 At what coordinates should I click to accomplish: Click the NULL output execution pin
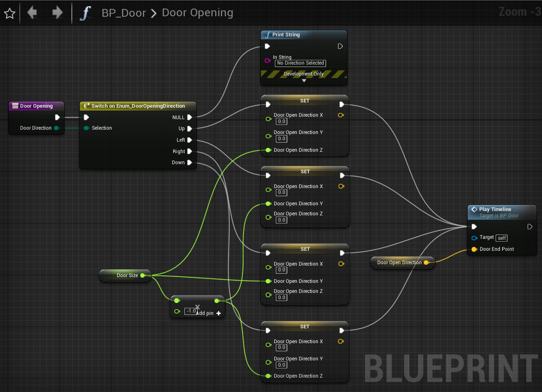pos(190,117)
